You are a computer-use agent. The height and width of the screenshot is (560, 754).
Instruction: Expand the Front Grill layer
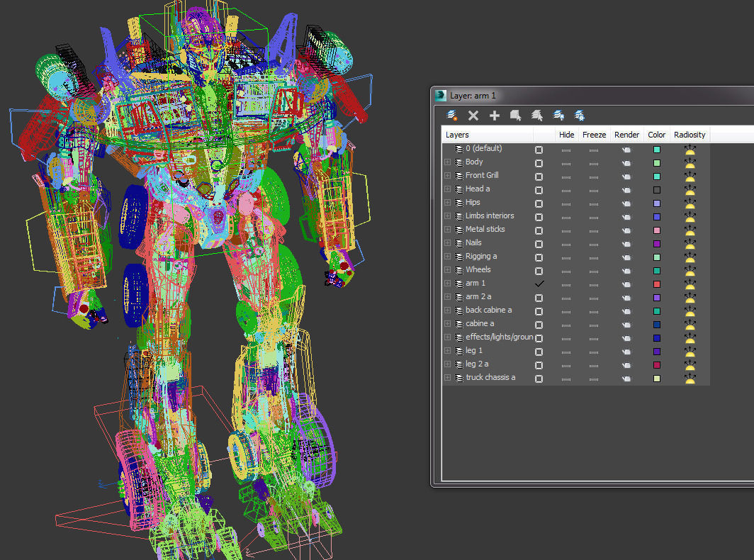448,176
